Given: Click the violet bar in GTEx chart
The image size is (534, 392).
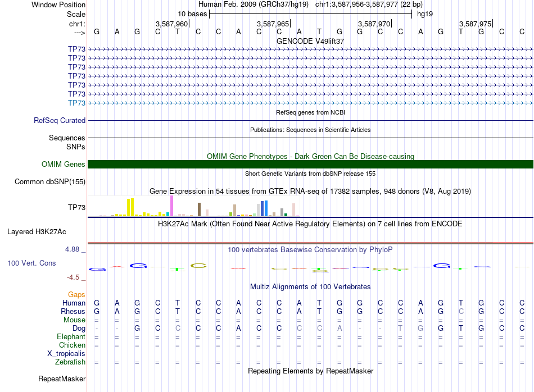Looking at the screenshot, I should click(x=171, y=206).
